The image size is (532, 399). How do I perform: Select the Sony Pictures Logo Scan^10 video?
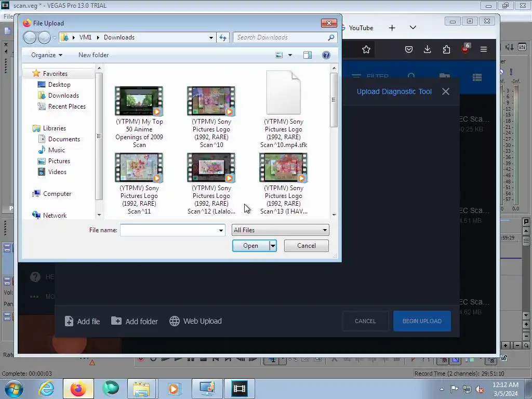(x=211, y=117)
